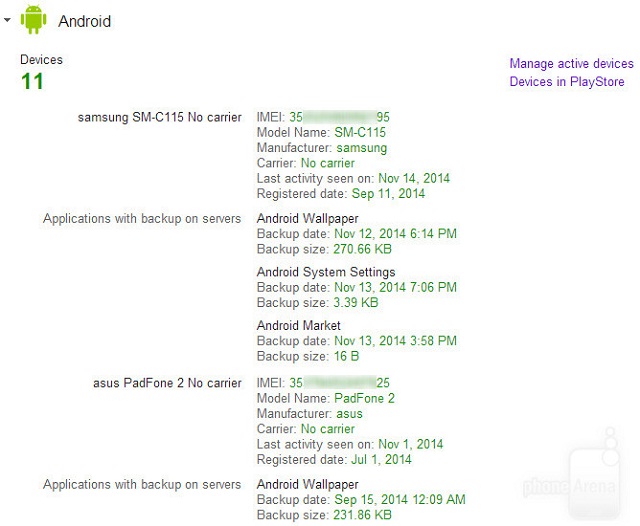Click the last activity date Nov 14, 2014
Screen dimensions: 640x526
pos(414,178)
